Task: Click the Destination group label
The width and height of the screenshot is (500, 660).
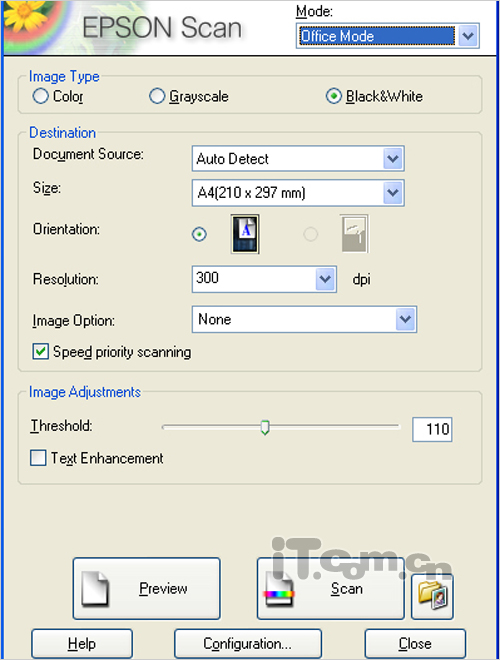Action: click(62, 133)
